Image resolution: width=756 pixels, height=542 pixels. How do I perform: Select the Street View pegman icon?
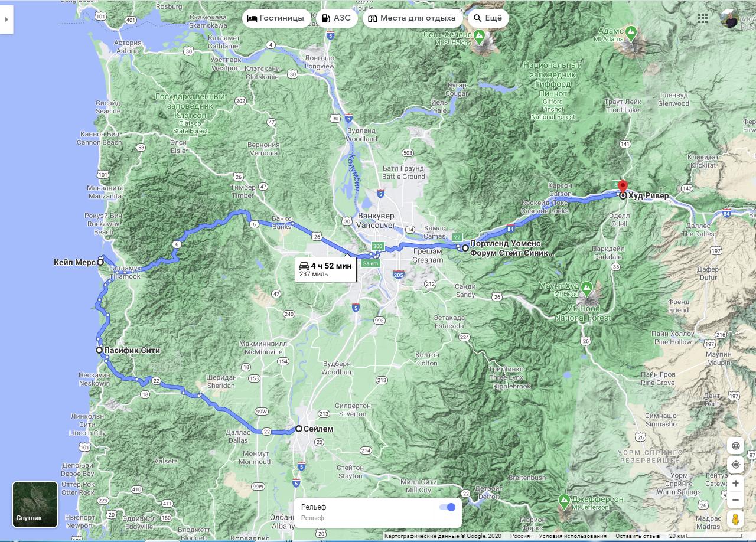click(x=735, y=520)
